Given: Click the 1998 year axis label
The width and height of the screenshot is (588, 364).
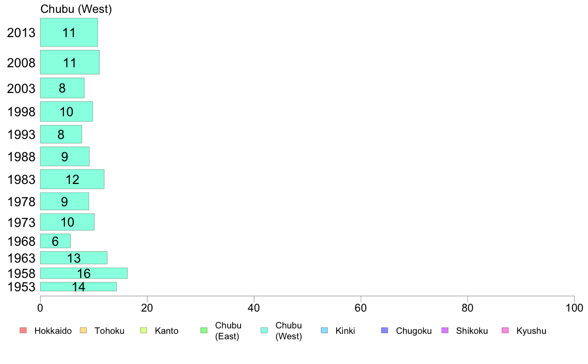Looking at the screenshot, I should pyautogui.click(x=21, y=112).
